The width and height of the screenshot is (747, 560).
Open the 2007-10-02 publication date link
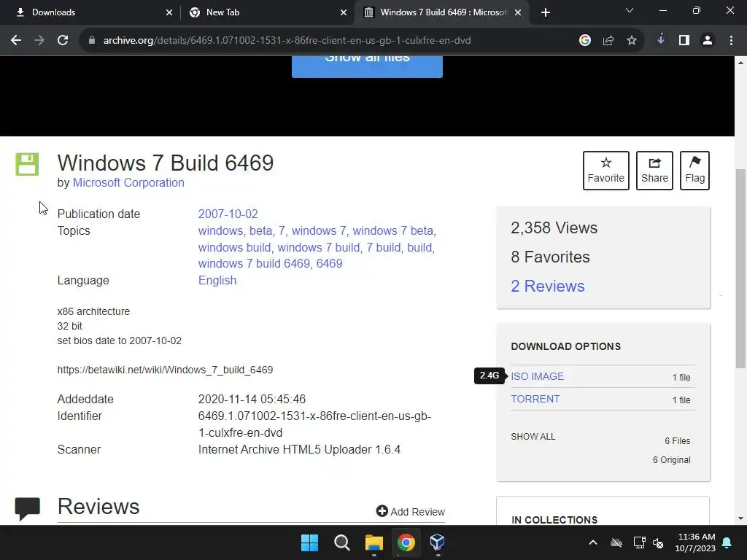click(228, 214)
